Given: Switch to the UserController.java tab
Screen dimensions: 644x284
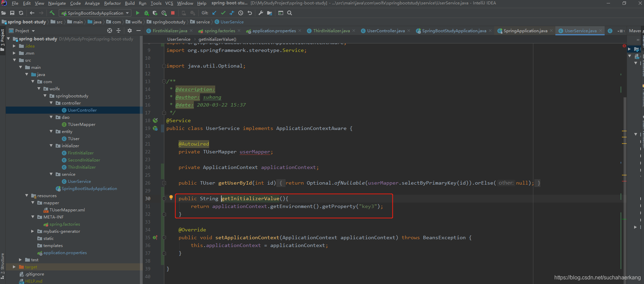Looking at the screenshot, I should [x=386, y=31].
